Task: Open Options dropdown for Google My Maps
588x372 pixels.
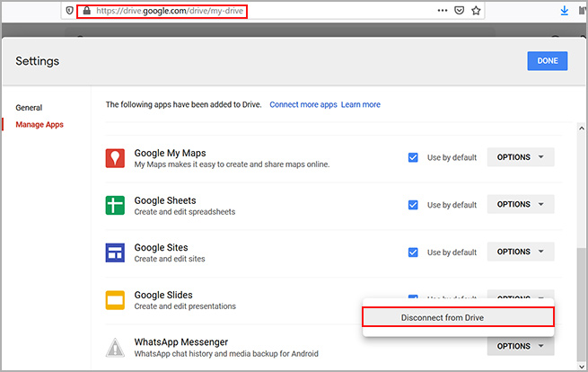Action: pos(520,157)
